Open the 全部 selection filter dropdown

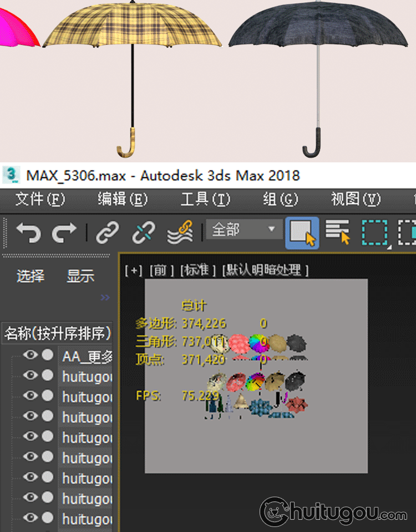tap(244, 229)
